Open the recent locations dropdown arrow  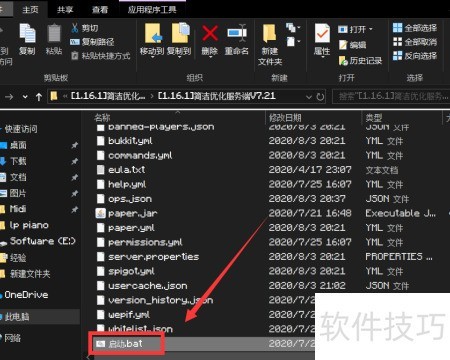point(25,97)
